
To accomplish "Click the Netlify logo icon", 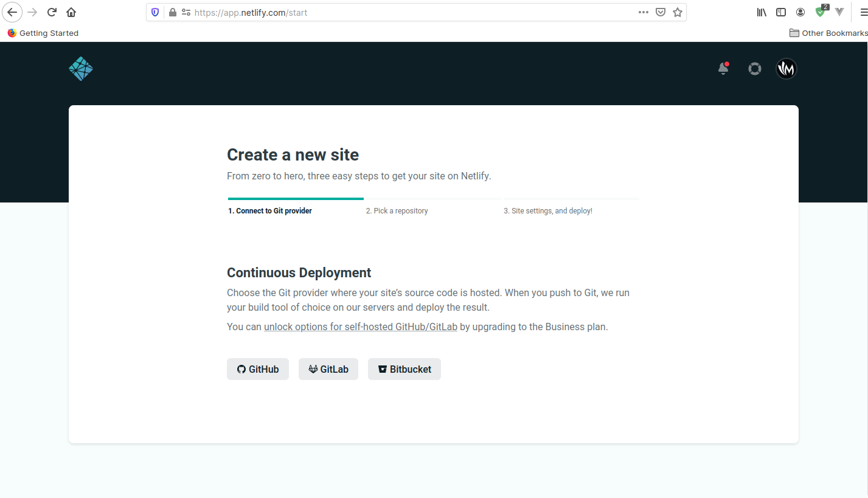I will (81, 69).
